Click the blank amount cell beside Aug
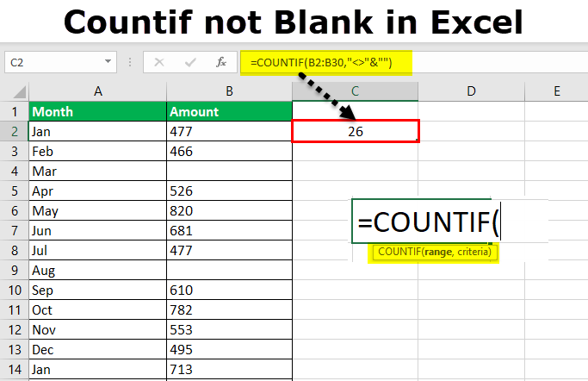 click(x=230, y=271)
